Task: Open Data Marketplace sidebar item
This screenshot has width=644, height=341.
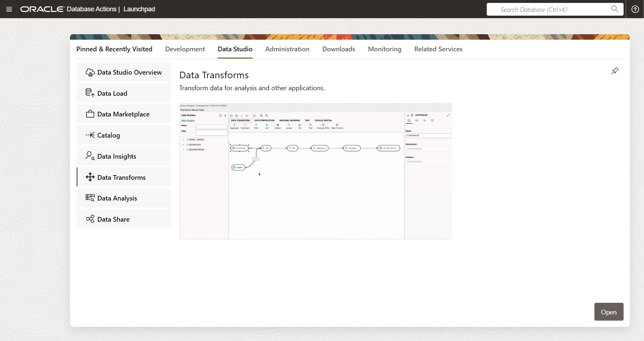Action: tap(124, 114)
